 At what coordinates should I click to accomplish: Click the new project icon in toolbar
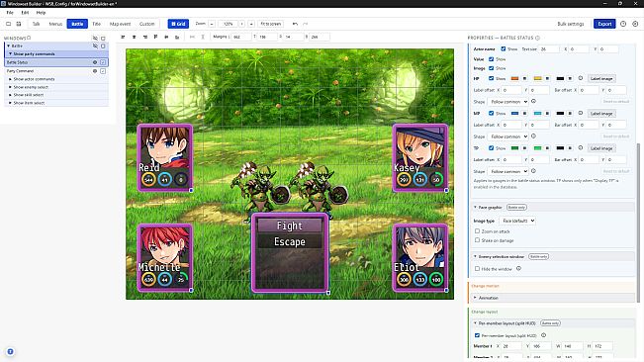coord(8,24)
